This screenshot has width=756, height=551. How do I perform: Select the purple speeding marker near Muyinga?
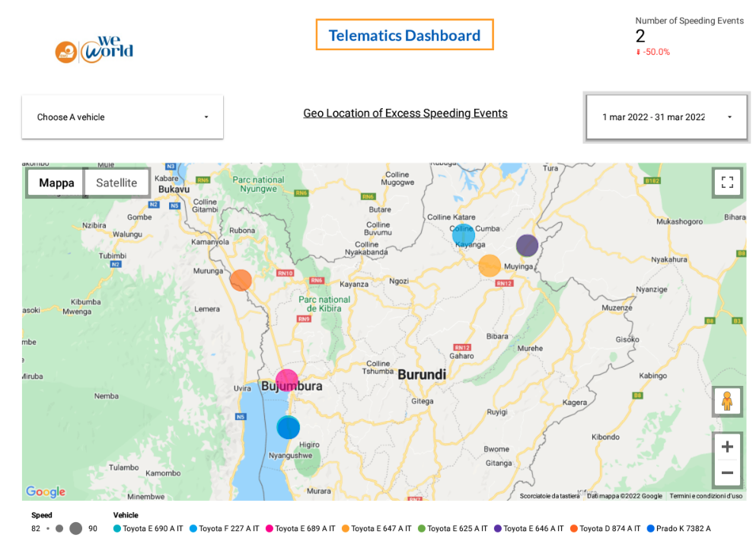[527, 245]
